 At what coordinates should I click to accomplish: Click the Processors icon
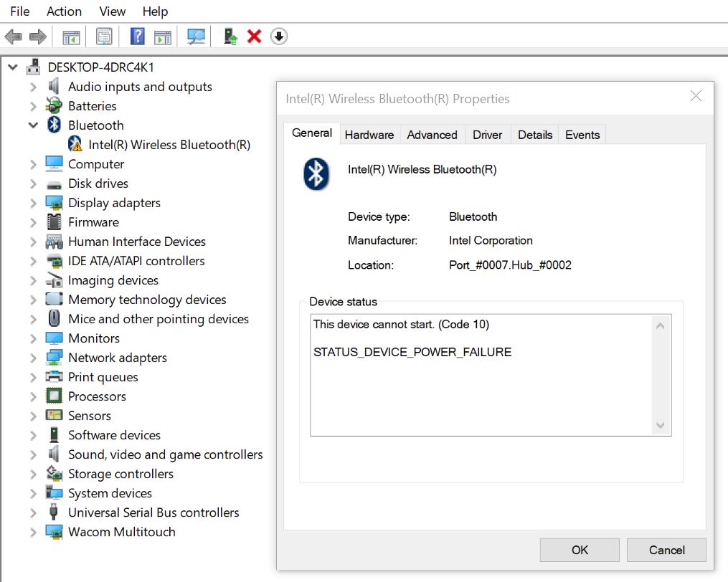point(54,396)
